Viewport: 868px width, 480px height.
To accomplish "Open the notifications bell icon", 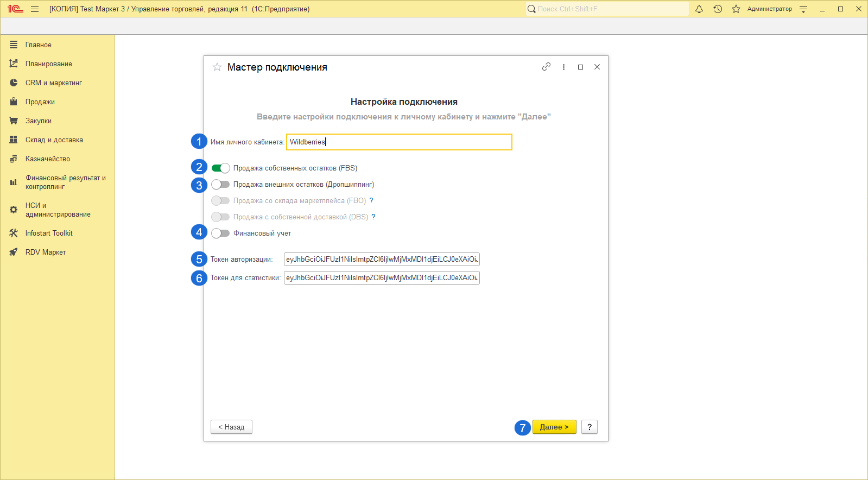I will point(699,9).
